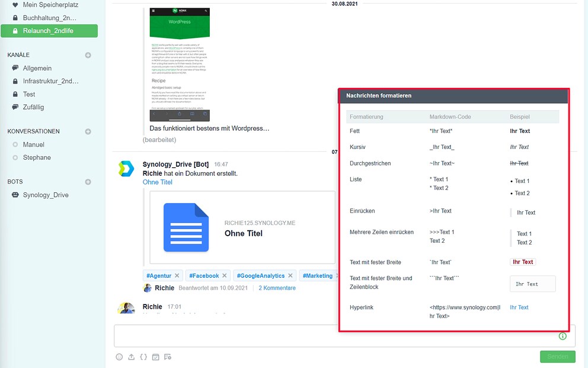Click the #GoogleAnalytics hashtag
This screenshot has width=588, height=368.
[x=261, y=275]
